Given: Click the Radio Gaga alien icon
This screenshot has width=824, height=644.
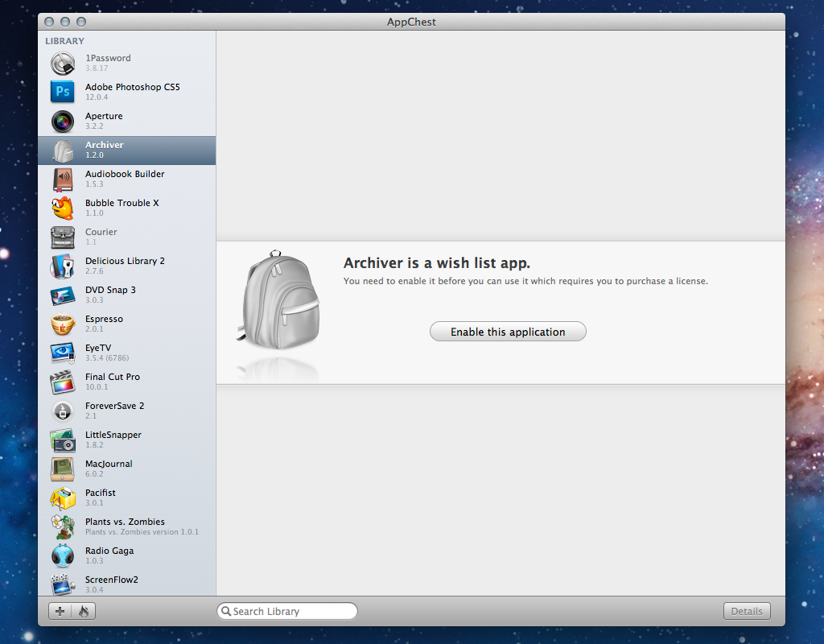Looking at the screenshot, I should pyautogui.click(x=63, y=555).
